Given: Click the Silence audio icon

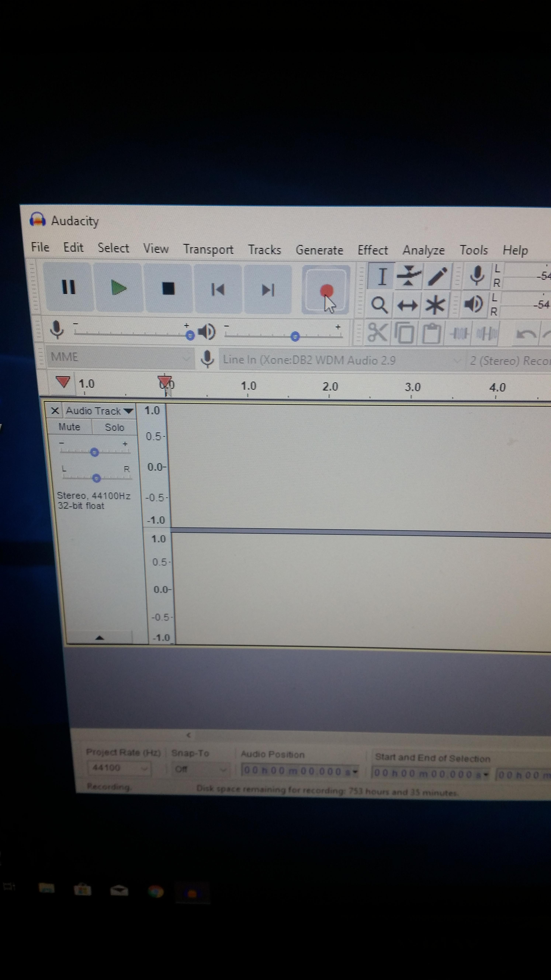Looking at the screenshot, I should coord(487,334).
